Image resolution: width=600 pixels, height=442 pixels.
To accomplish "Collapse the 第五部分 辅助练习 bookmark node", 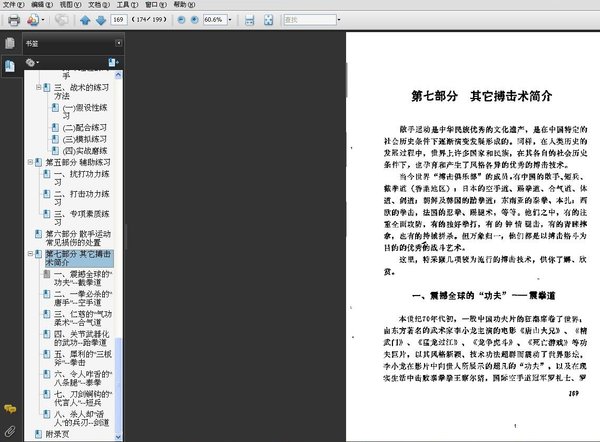I will click(x=30, y=162).
